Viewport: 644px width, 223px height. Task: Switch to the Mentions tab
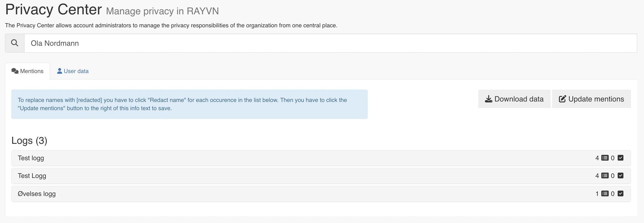28,71
